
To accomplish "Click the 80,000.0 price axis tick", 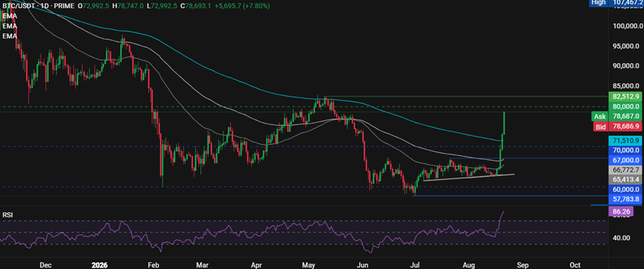I will click(x=625, y=106).
